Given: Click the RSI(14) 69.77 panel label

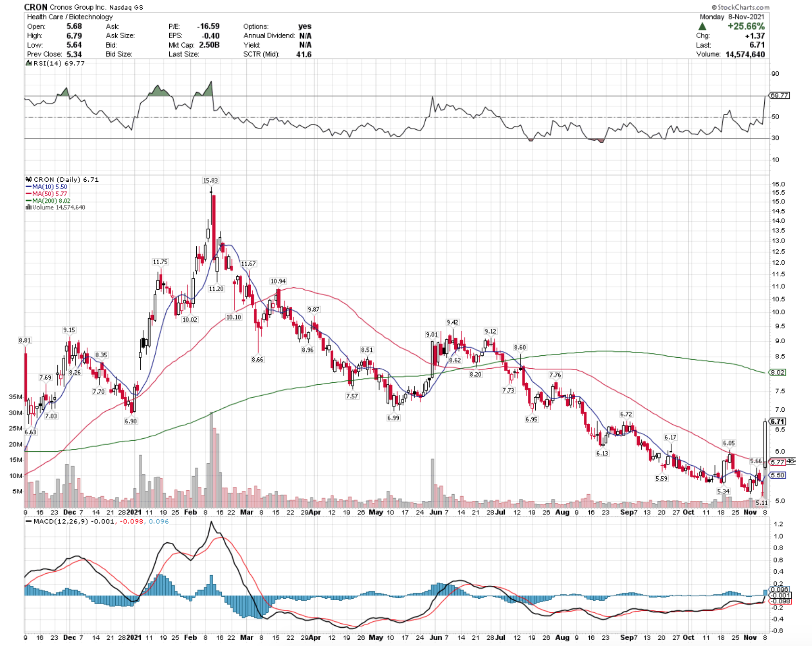Looking at the screenshot, I should (x=59, y=63).
